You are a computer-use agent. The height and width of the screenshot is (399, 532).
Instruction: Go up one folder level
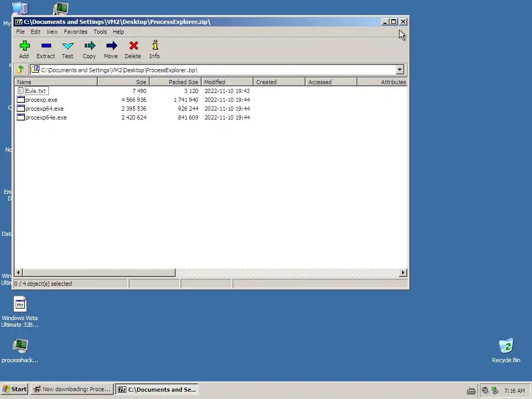(x=20, y=70)
